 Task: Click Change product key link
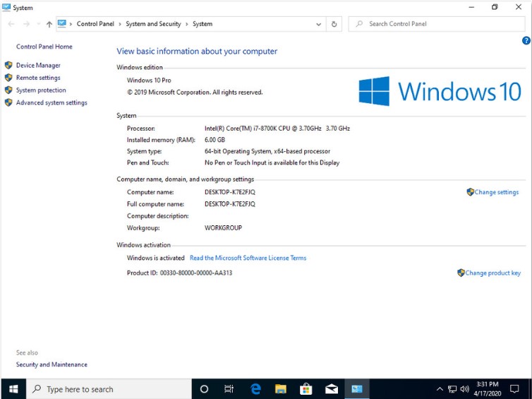492,273
